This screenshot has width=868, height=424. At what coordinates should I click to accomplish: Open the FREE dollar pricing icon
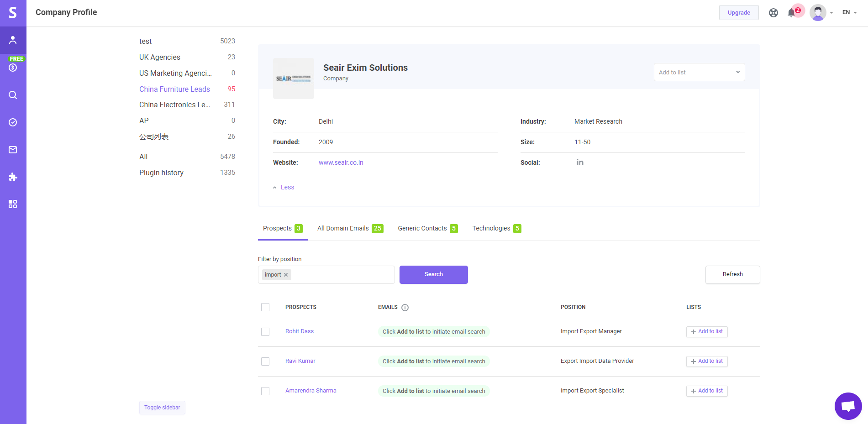tap(13, 68)
